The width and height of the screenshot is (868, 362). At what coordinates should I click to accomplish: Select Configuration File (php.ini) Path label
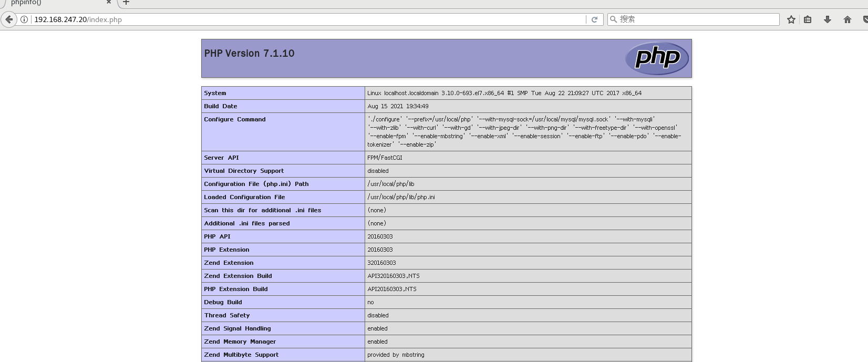click(x=256, y=184)
